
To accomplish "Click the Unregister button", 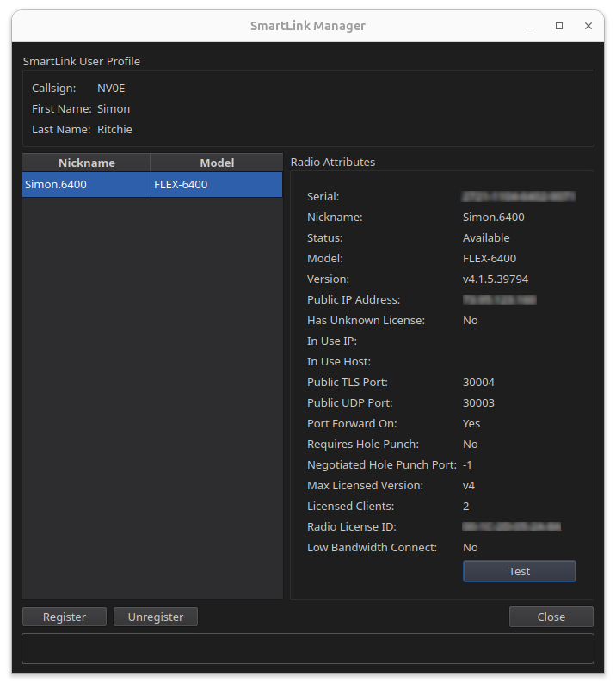I will (x=156, y=617).
